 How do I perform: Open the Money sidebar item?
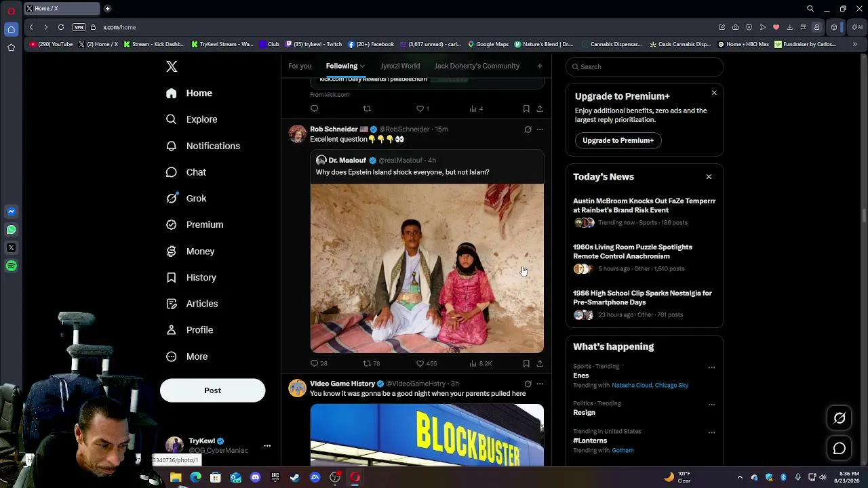point(191,251)
